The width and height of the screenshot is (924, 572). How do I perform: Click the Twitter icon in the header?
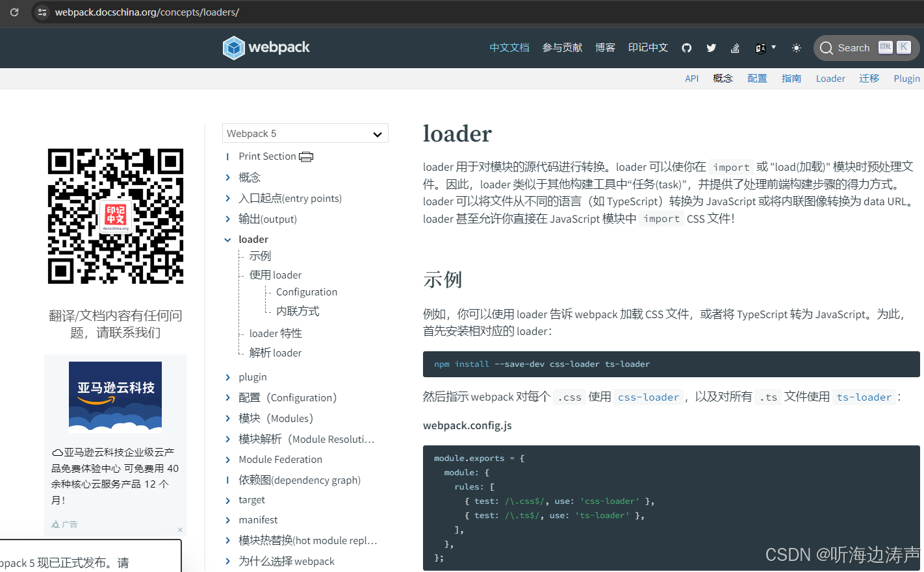tap(711, 47)
